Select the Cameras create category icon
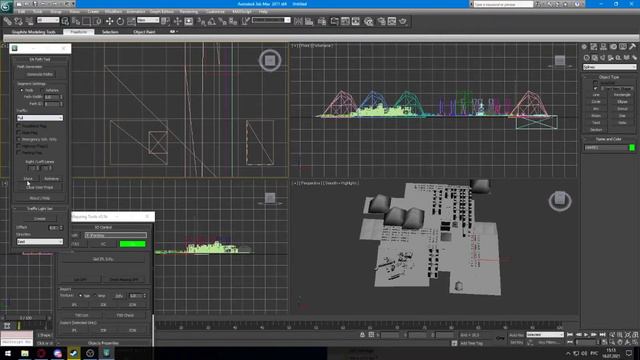This screenshot has width=640, height=360. [x=611, y=58]
